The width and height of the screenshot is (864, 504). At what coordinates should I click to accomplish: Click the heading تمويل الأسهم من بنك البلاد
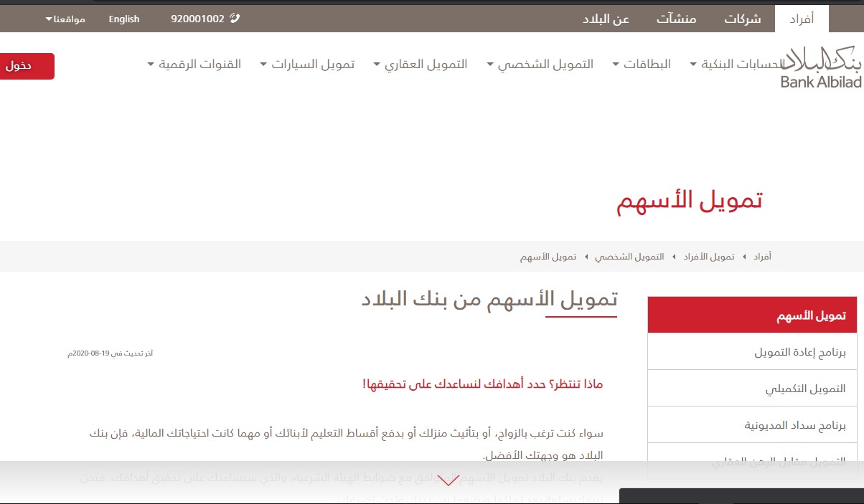489,299
